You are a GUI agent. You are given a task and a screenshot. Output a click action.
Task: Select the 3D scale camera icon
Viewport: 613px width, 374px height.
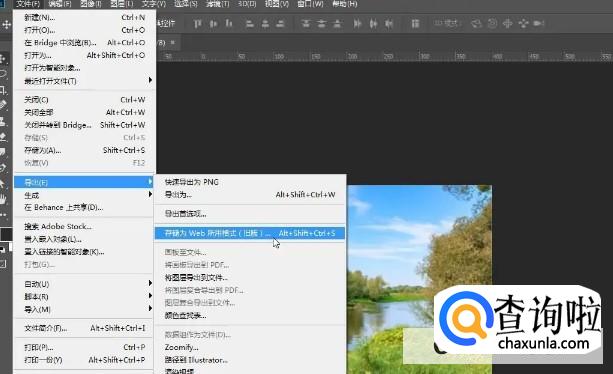click(x=539, y=24)
